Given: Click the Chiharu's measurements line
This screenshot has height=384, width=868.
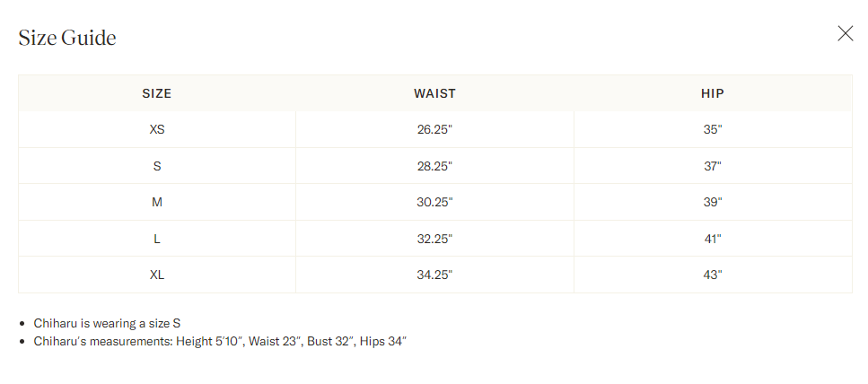Looking at the screenshot, I should pyautogui.click(x=221, y=341).
